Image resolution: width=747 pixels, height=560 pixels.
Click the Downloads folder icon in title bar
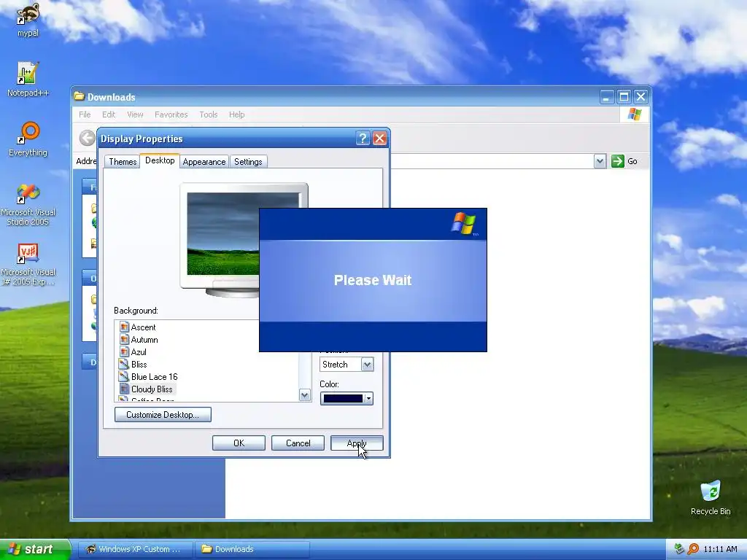(x=79, y=97)
